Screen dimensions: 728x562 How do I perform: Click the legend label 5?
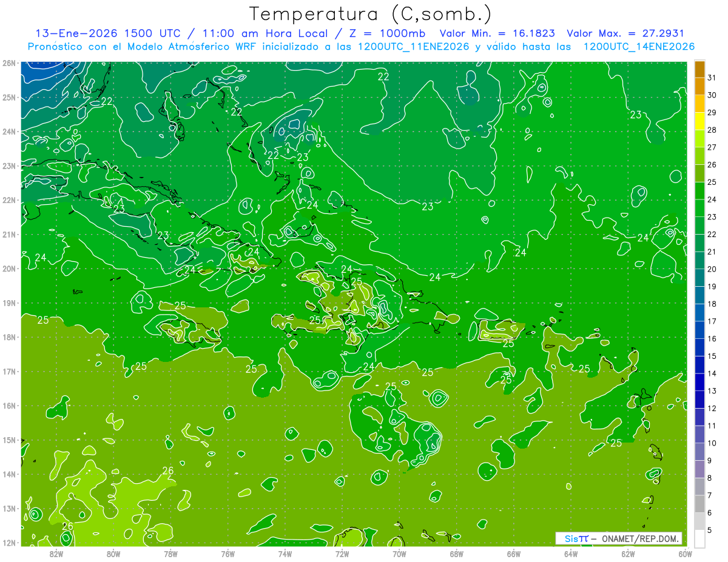pyautogui.click(x=710, y=530)
